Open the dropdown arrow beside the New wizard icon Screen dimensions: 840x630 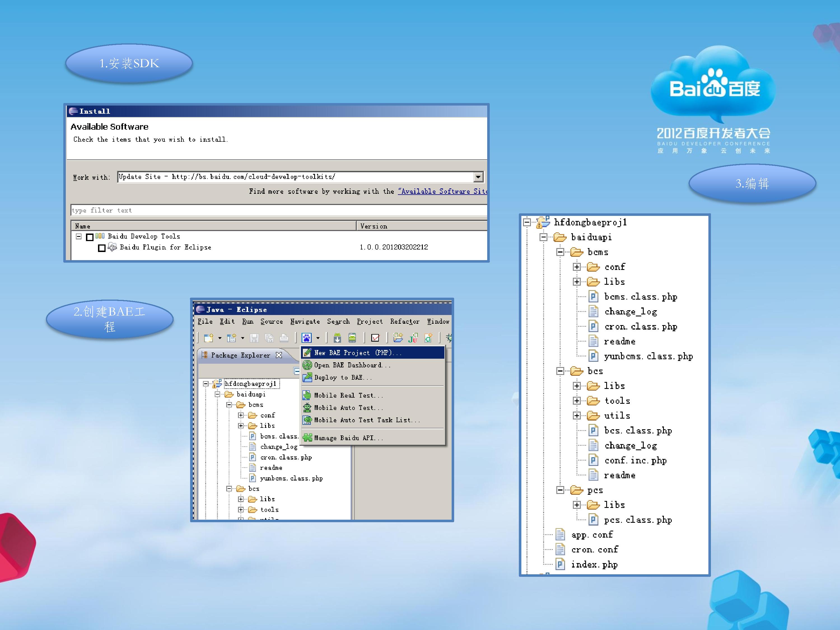(x=220, y=338)
